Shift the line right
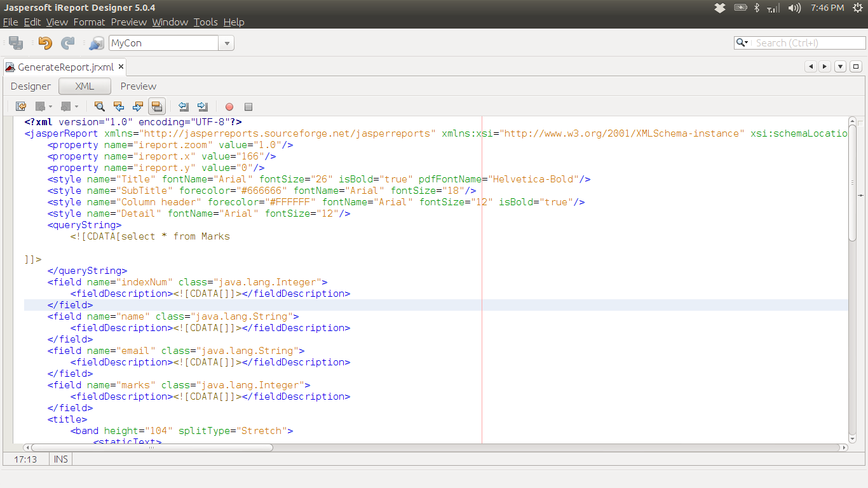 coord(203,107)
